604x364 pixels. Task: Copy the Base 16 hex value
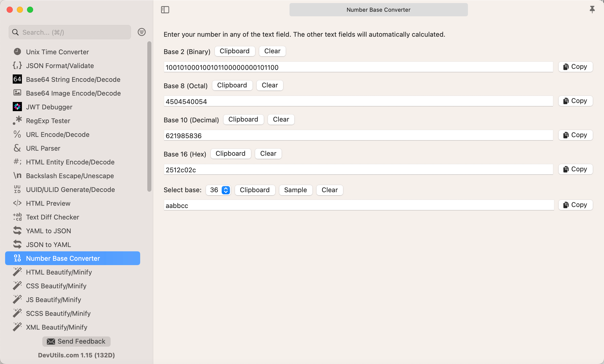coord(575,169)
